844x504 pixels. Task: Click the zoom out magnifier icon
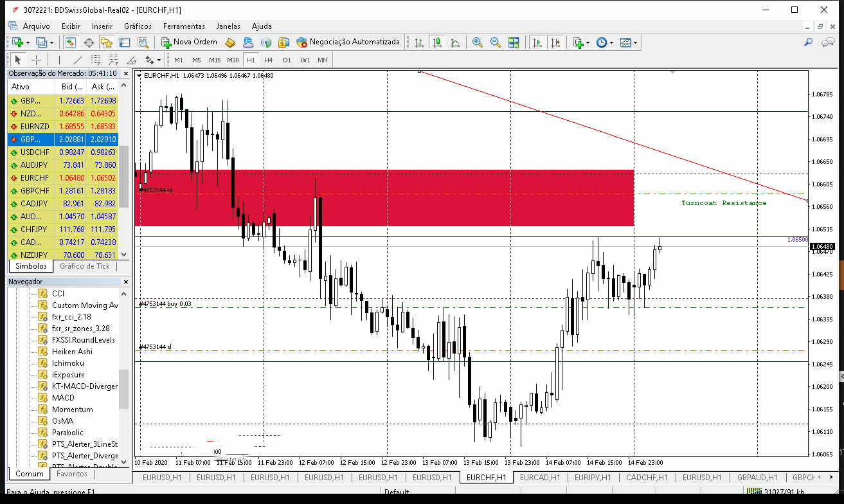point(496,42)
